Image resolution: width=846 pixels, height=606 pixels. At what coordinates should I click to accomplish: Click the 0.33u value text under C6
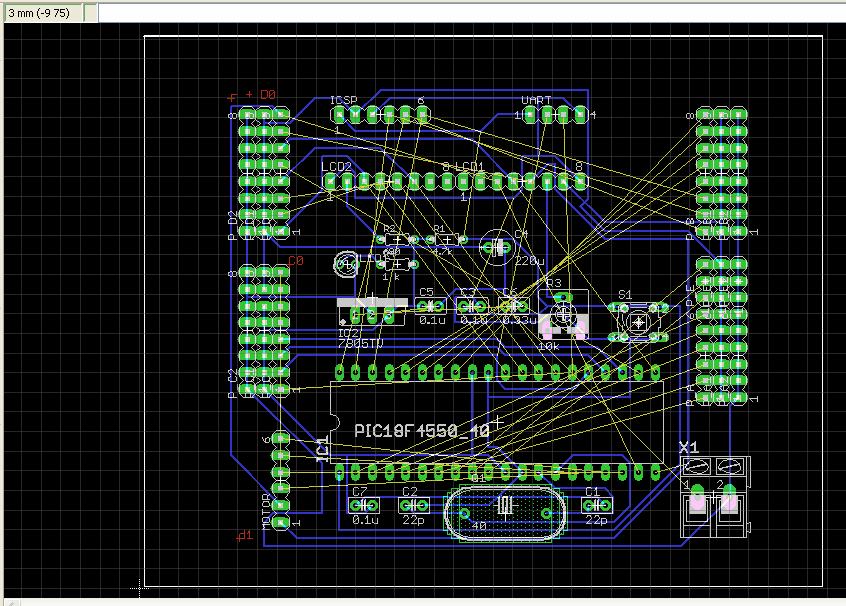[x=519, y=320]
